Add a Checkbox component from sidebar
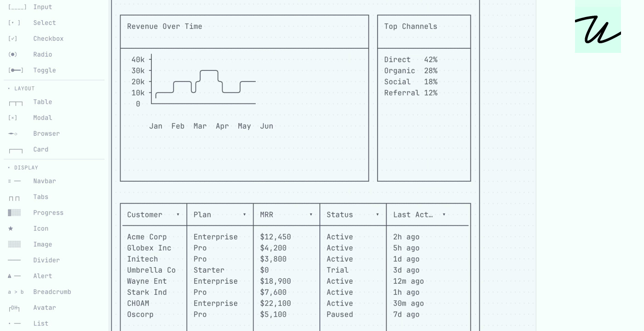 coord(13,39)
